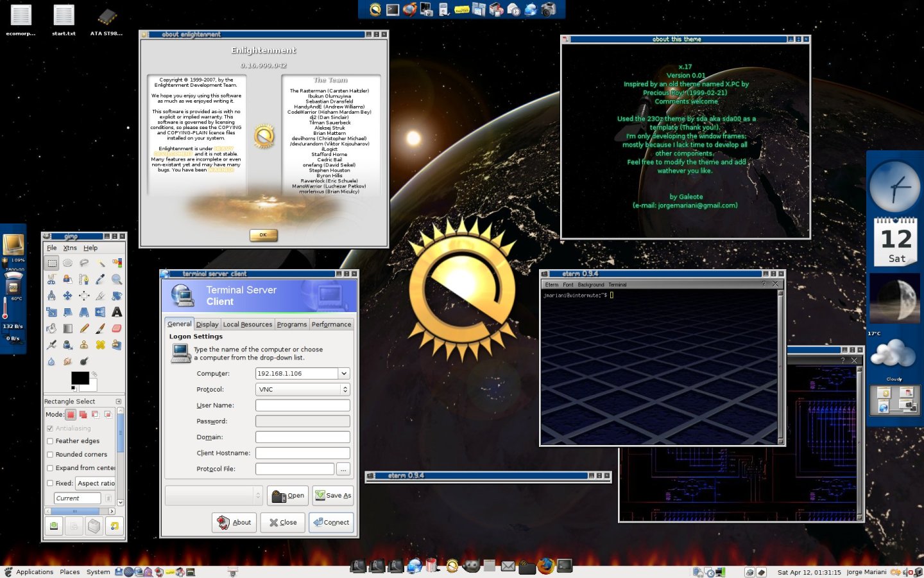This screenshot has height=578, width=924.
Task: Set selection Mode to add to selection
Action: (83, 415)
